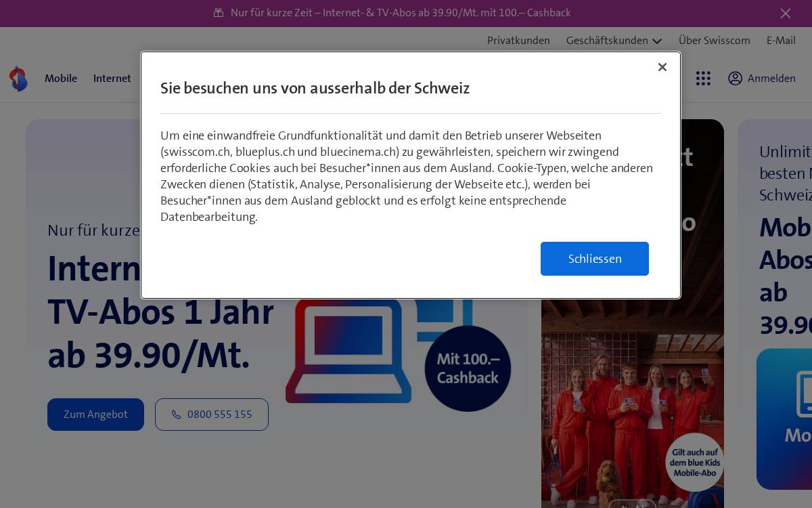Open the Mobile menu
812x508 pixels.
click(61, 79)
